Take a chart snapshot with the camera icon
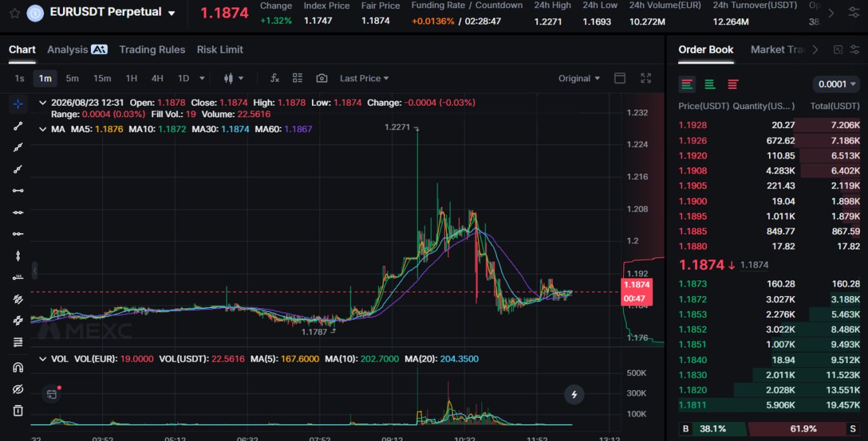The width and height of the screenshot is (868, 441). pyautogui.click(x=322, y=78)
